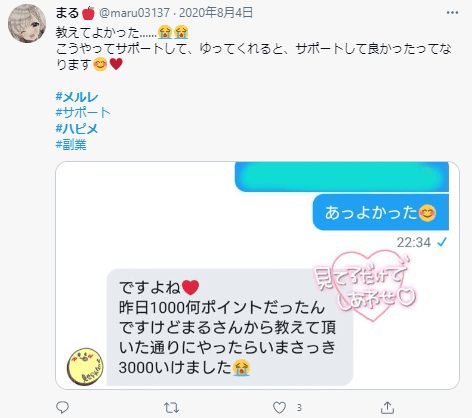This screenshot has width=472, height=418.
Task: Click the blurred teal message bubble
Action: coord(342,177)
